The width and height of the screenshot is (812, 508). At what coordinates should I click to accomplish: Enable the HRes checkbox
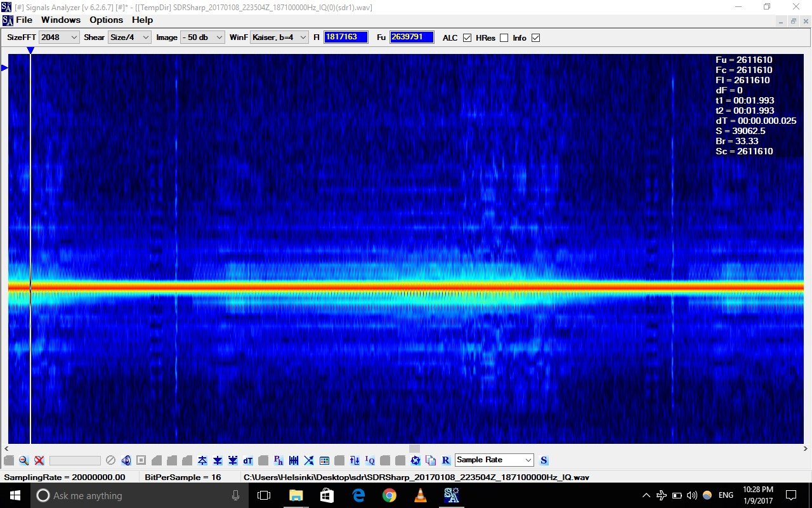[x=504, y=37]
